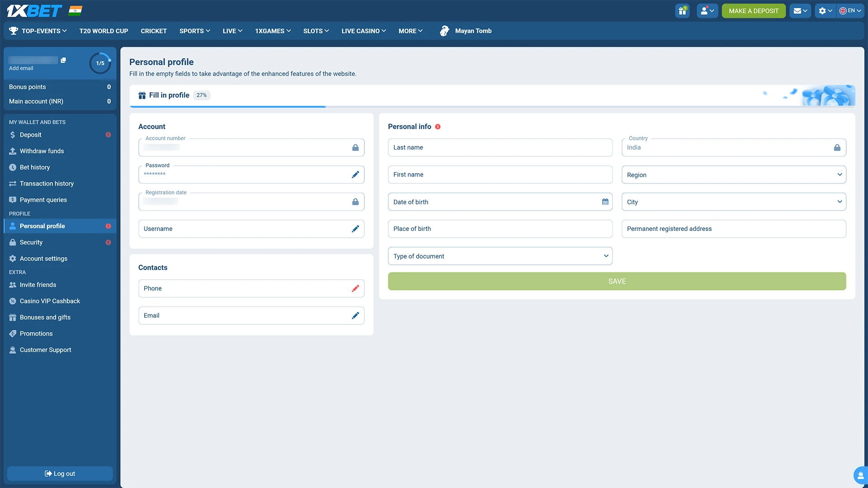The image size is (868, 488).
Task: Open the support chat icon bottom right
Action: pos(859,475)
